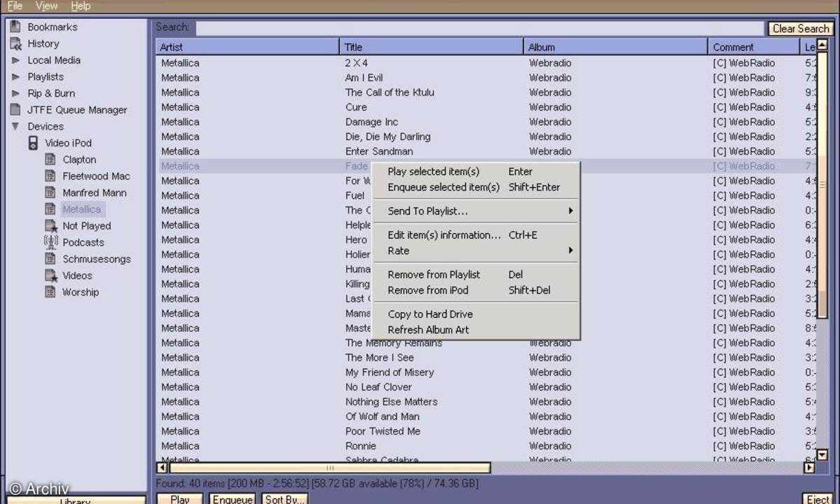Click the Worship playlist icon
The image size is (840, 504).
(50, 292)
